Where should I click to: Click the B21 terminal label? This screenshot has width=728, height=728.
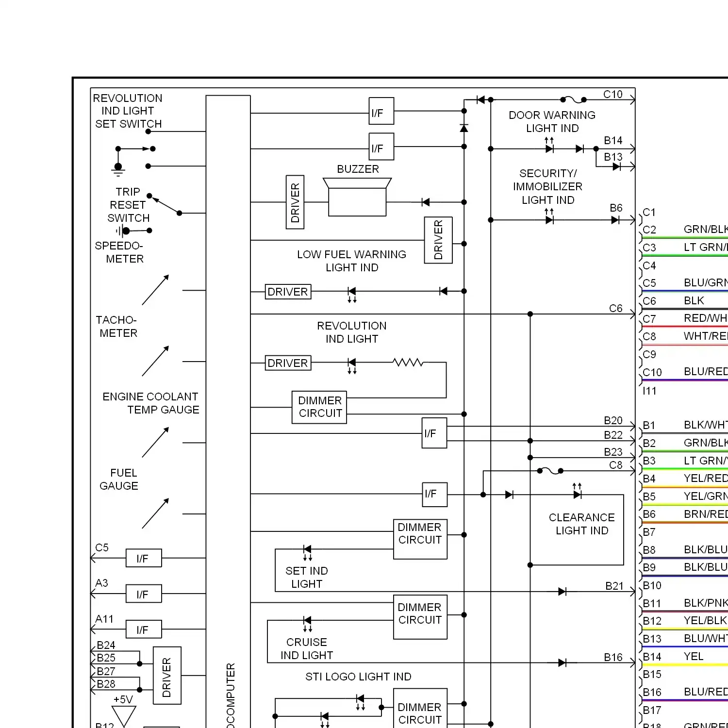(614, 586)
